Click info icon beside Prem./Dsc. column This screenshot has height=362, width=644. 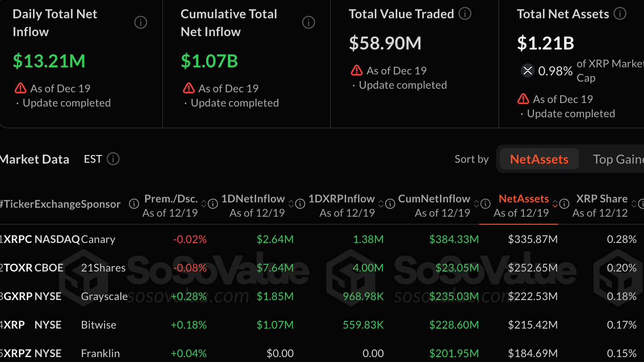coord(213,204)
